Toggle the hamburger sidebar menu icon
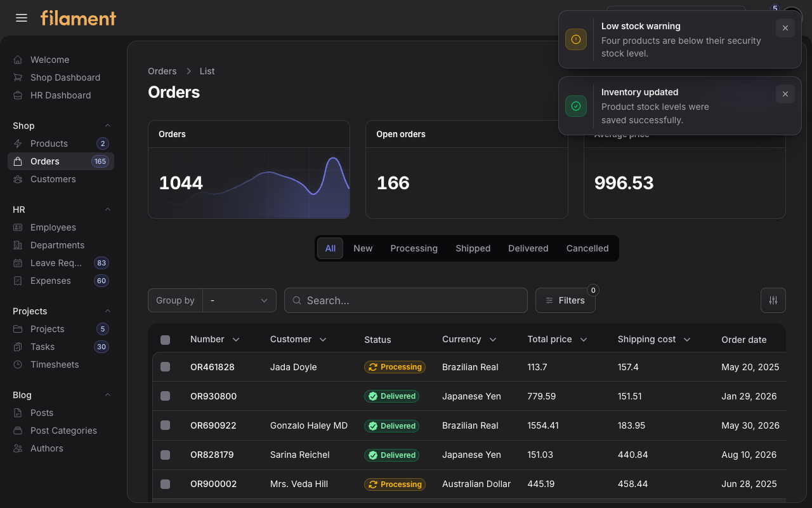 pyautogui.click(x=22, y=18)
